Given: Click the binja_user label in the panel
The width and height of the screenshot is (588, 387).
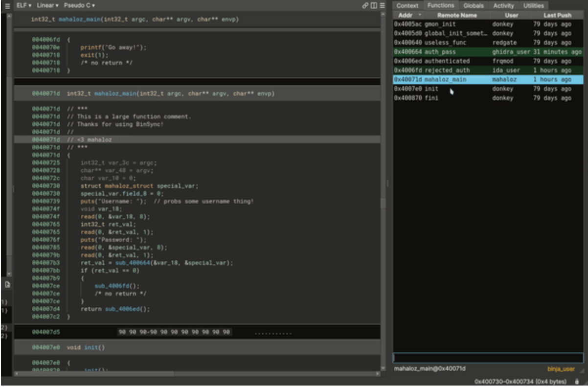Looking at the screenshot, I should click(x=561, y=369).
